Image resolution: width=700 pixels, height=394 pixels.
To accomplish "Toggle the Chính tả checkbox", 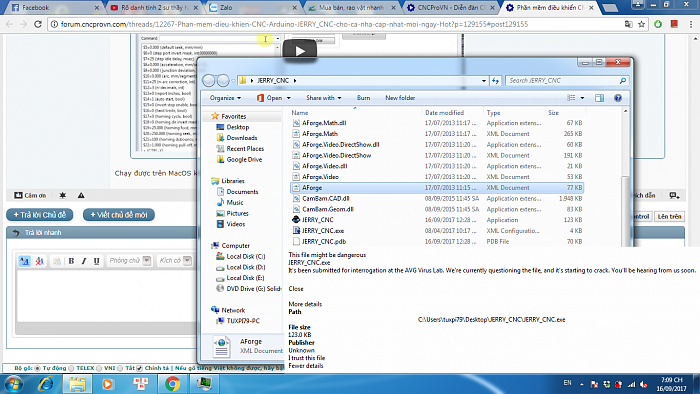I will pos(139,368).
